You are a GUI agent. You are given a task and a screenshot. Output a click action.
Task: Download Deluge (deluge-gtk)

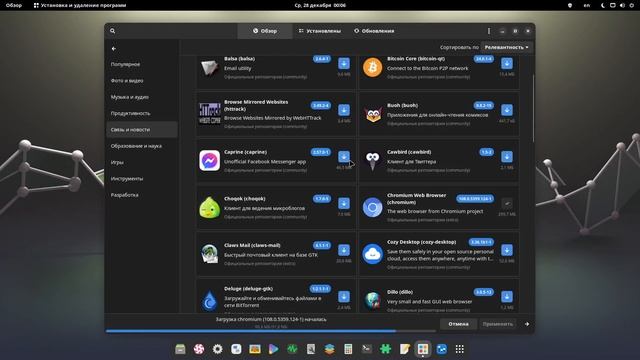344,296
